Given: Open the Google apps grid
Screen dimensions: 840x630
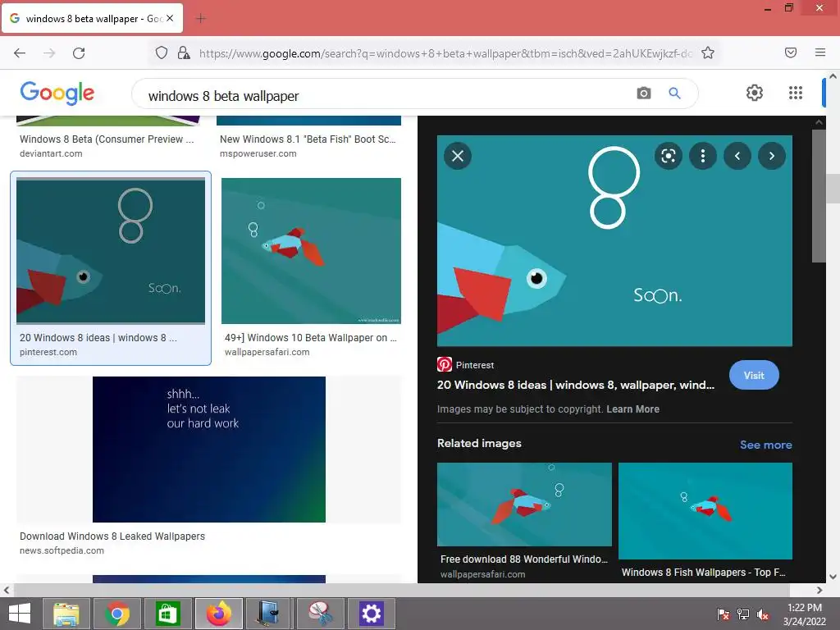Looking at the screenshot, I should [796, 93].
